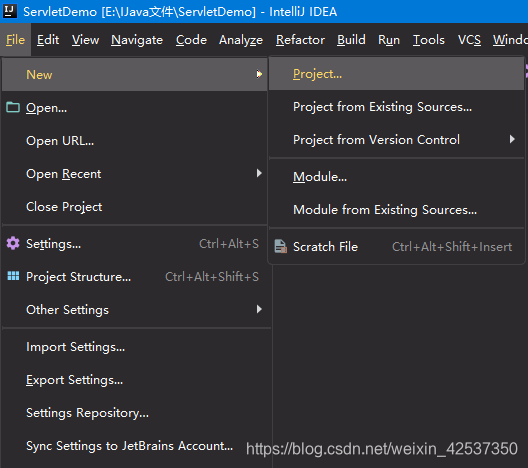Open the Refactor menu
The width and height of the screenshot is (528, 468).
pos(300,40)
